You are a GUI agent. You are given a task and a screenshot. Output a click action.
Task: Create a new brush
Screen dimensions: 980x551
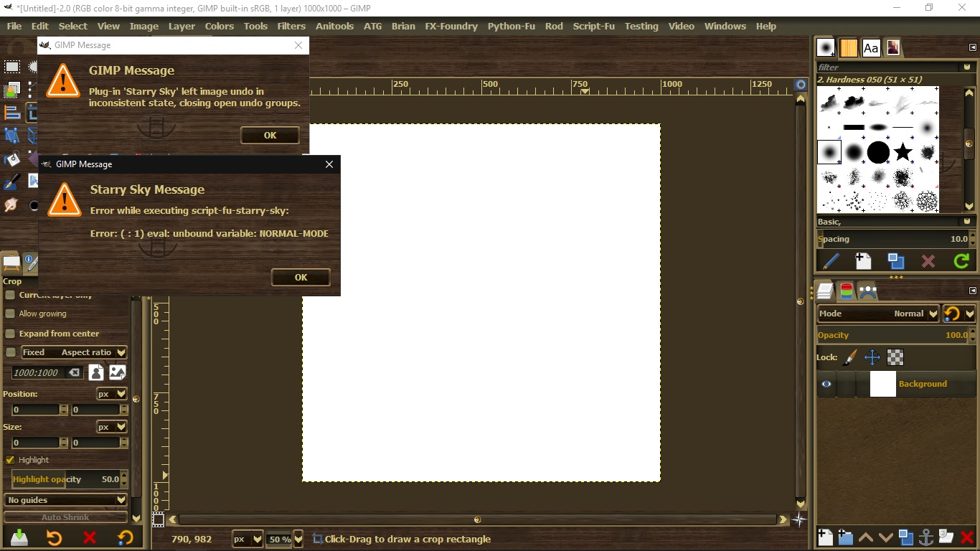[x=863, y=261]
